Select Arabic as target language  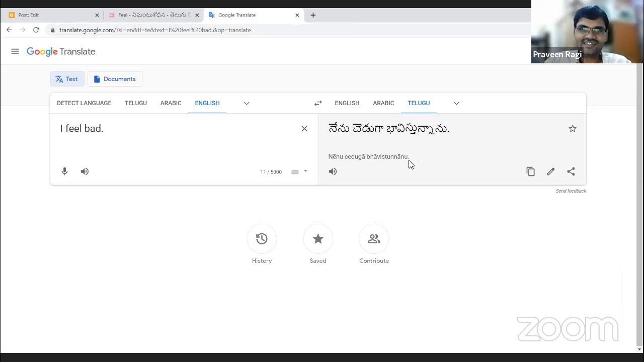coord(383,103)
